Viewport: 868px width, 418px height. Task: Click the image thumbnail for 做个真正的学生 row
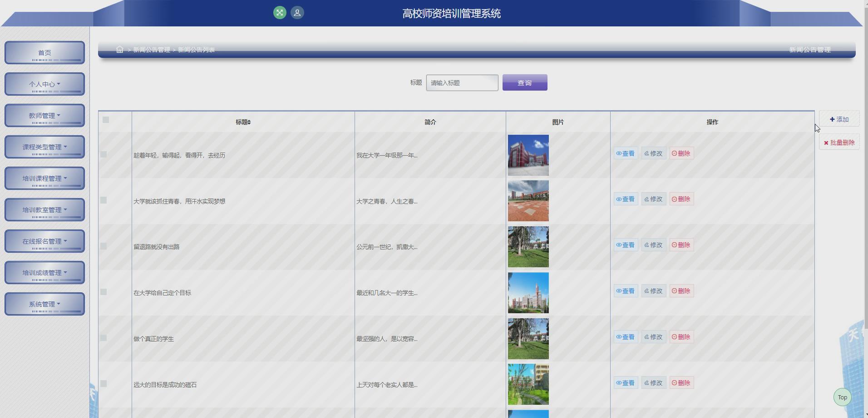pos(528,338)
